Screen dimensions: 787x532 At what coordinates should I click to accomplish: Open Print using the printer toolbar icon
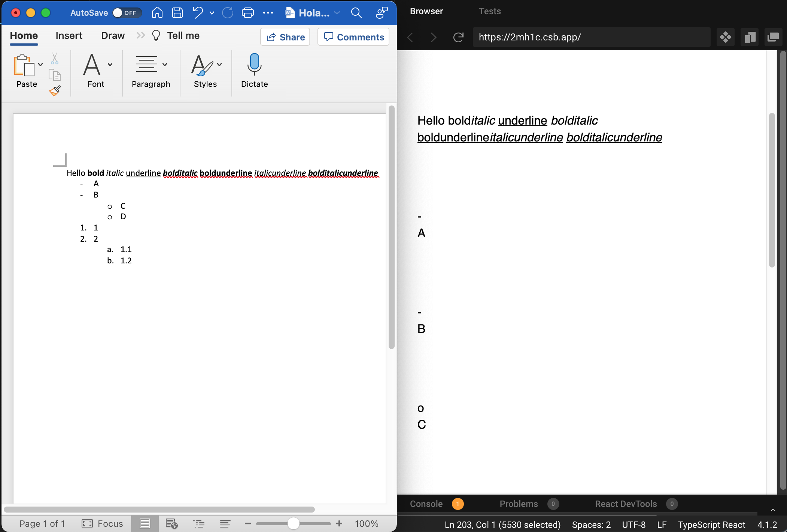(x=247, y=12)
